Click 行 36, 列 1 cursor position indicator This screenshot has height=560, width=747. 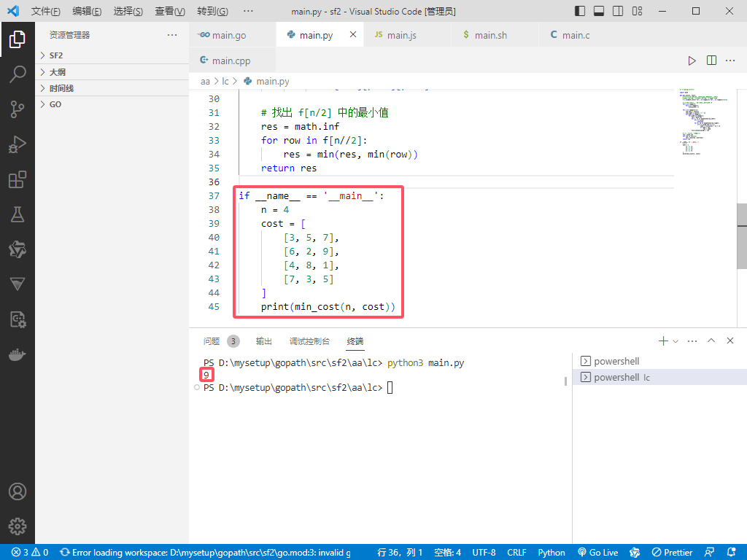pyautogui.click(x=400, y=553)
